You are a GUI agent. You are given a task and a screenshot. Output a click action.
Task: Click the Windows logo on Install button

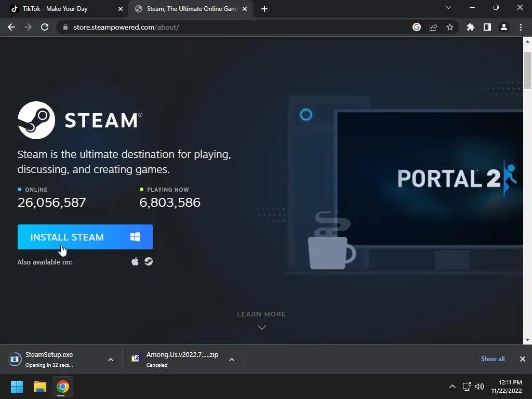tap(135, 237)
